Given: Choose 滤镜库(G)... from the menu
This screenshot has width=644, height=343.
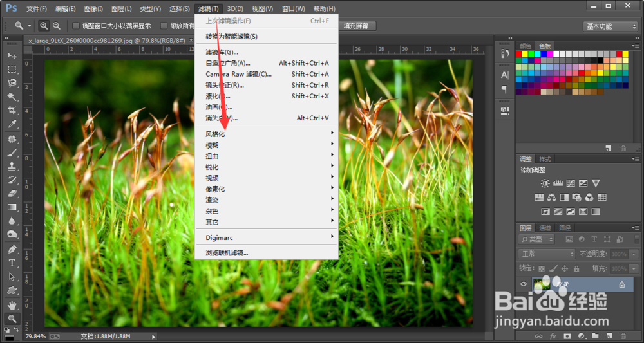Looking at the screenshot, I should pos(266,52).
